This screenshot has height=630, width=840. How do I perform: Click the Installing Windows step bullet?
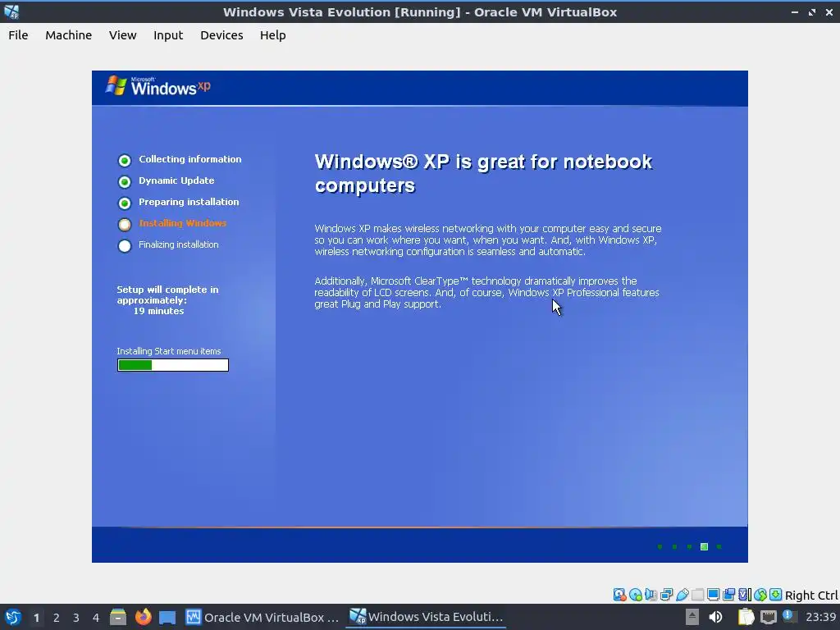tap(125, 225)
